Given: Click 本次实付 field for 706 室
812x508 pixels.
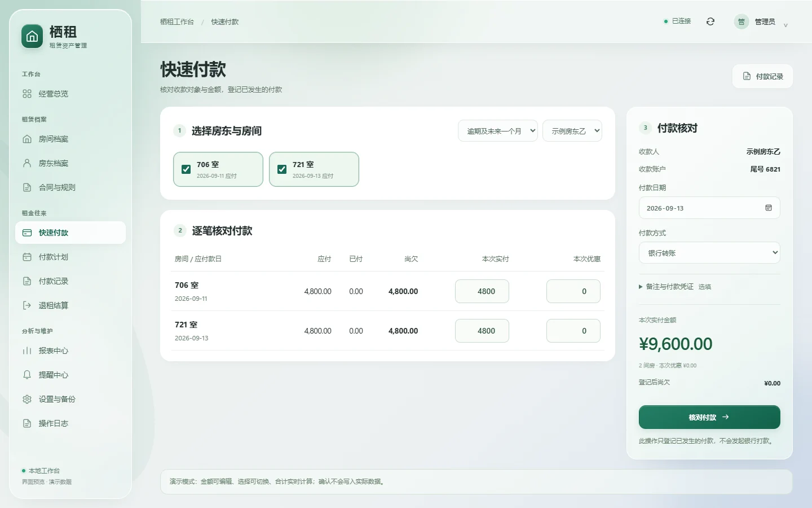Looking at the screenshot, I should point(482,291).
